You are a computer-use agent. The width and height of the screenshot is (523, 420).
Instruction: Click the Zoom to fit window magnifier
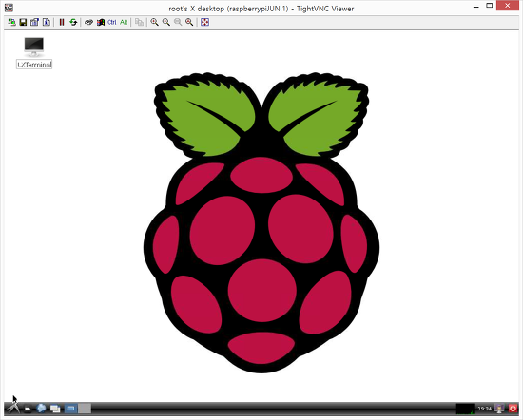[x=189, y=22]
